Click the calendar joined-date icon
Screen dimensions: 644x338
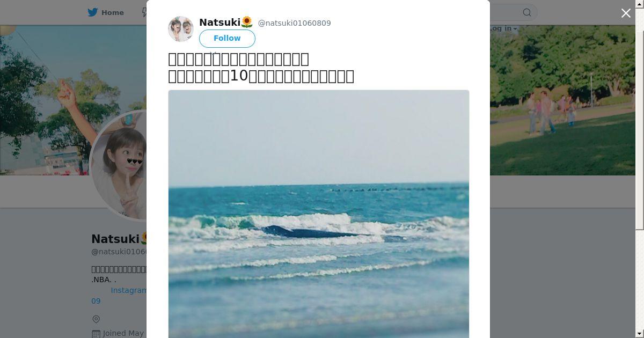pyautogui.click(x=96, y=334)
